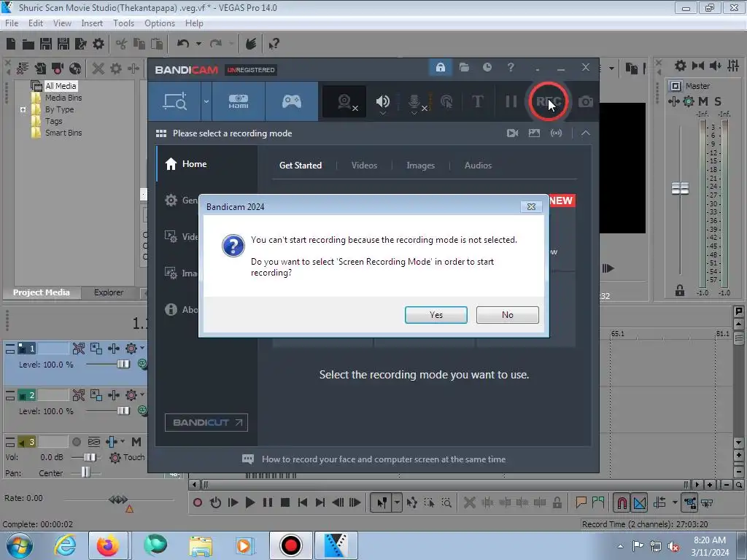The width and height of the screenshot is (747, 560).
Task: Close the Bandicam 2024 dialog
Action: coord(531,206)
